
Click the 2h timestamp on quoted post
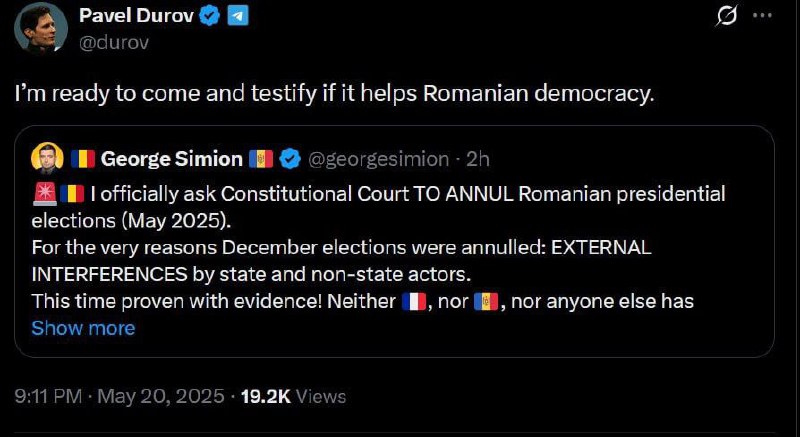[476, 158]
